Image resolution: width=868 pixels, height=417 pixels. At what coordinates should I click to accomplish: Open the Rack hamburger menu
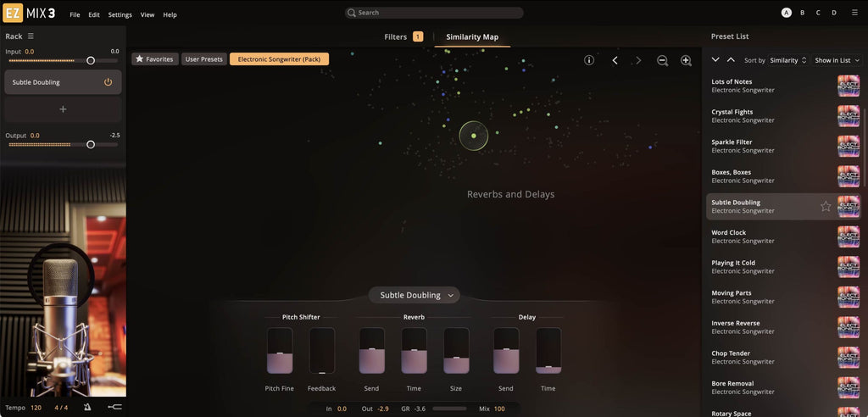31,36
